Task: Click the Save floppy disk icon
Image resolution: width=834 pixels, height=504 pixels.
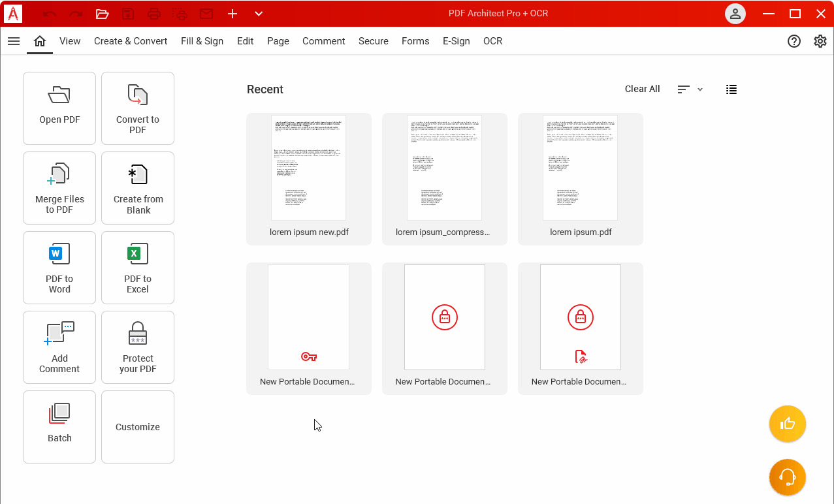Action: pyautogui.click(x=128, y=14)
